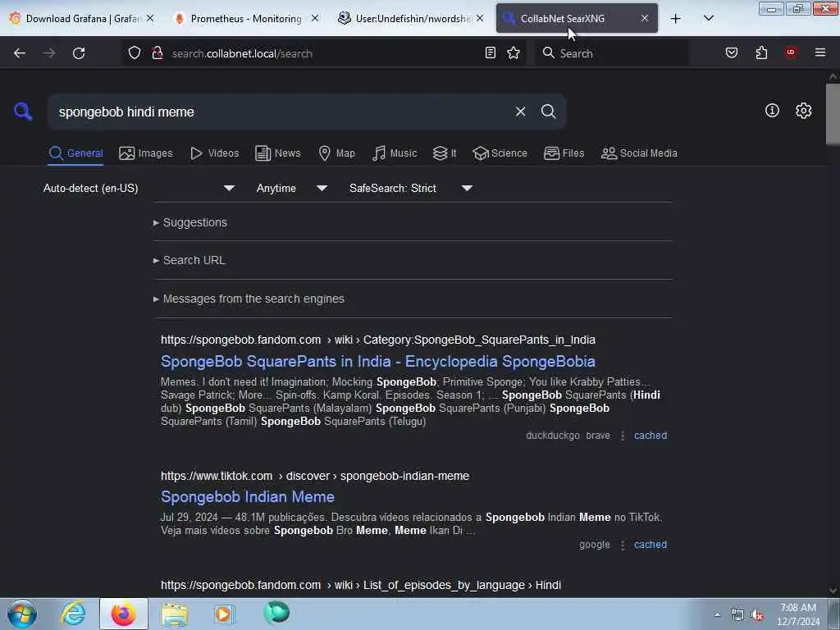
Task: Submit search with the magnifier button
Action: click(548, 112)
